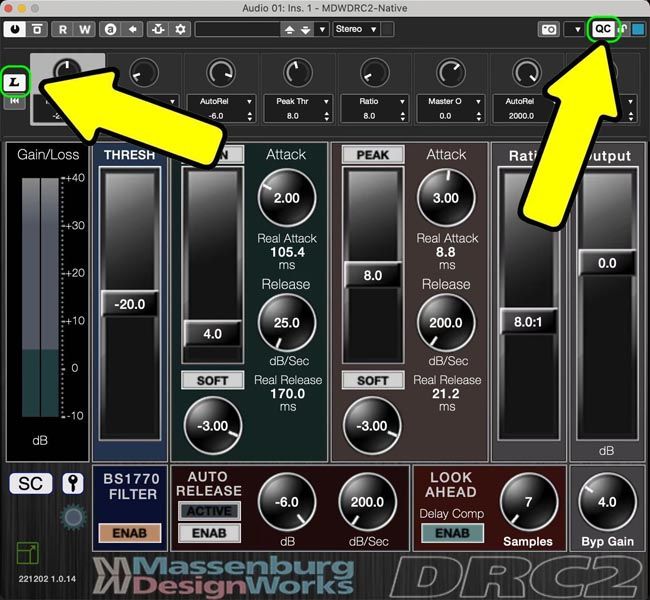Click the Ratio quick control knob
650x600 pixels.
(x=374, y=73)
